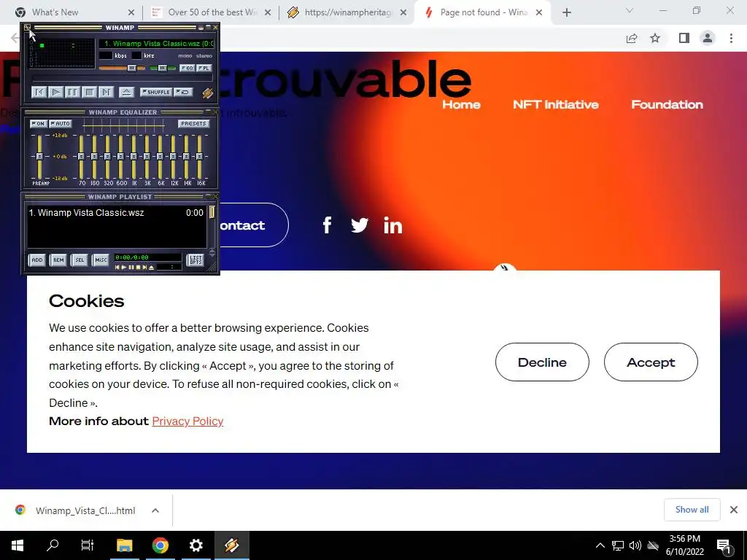Open File Explorer from taskbar
Viewport: 747px width, 560px height.
click(x=124, y=545)
